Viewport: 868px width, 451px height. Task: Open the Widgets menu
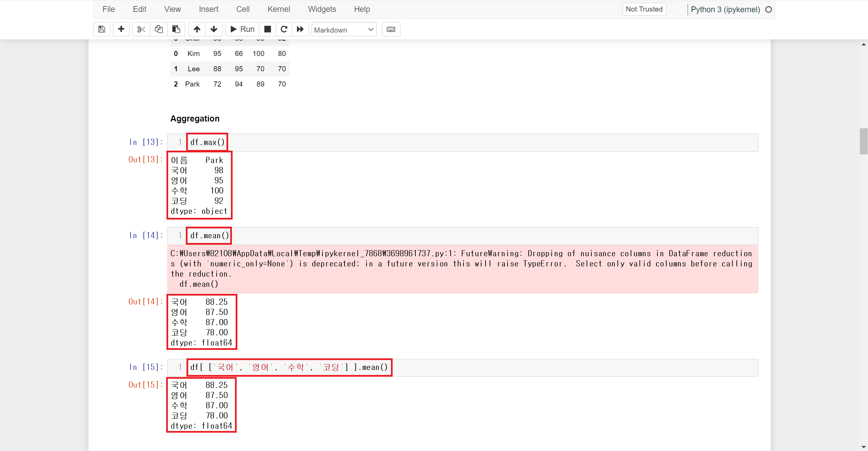point(322,9)
